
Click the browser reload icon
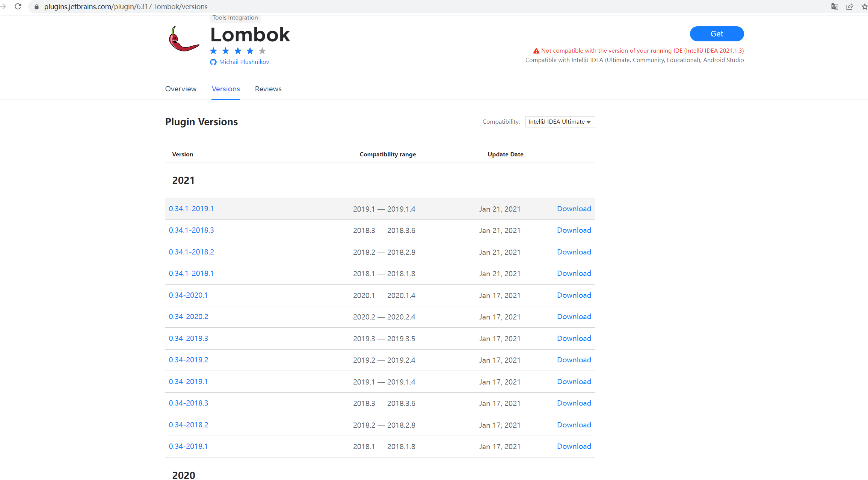click(x=18, y=6)
